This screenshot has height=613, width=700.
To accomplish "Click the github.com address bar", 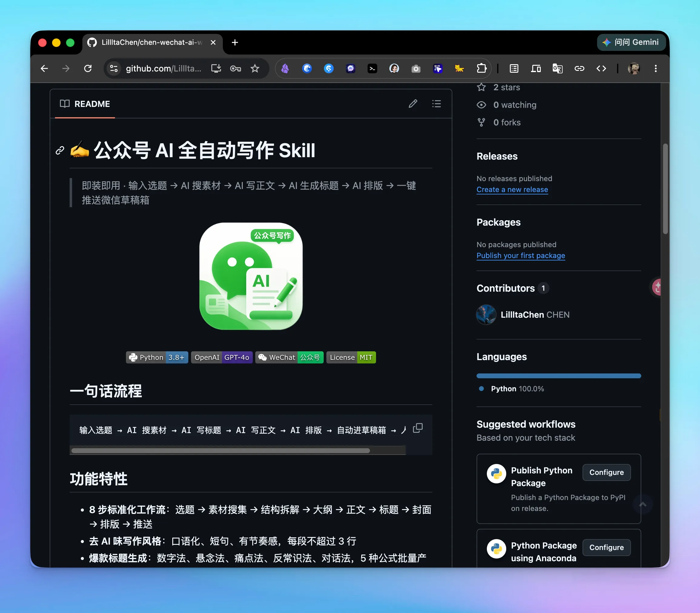I will coord(163,68).
